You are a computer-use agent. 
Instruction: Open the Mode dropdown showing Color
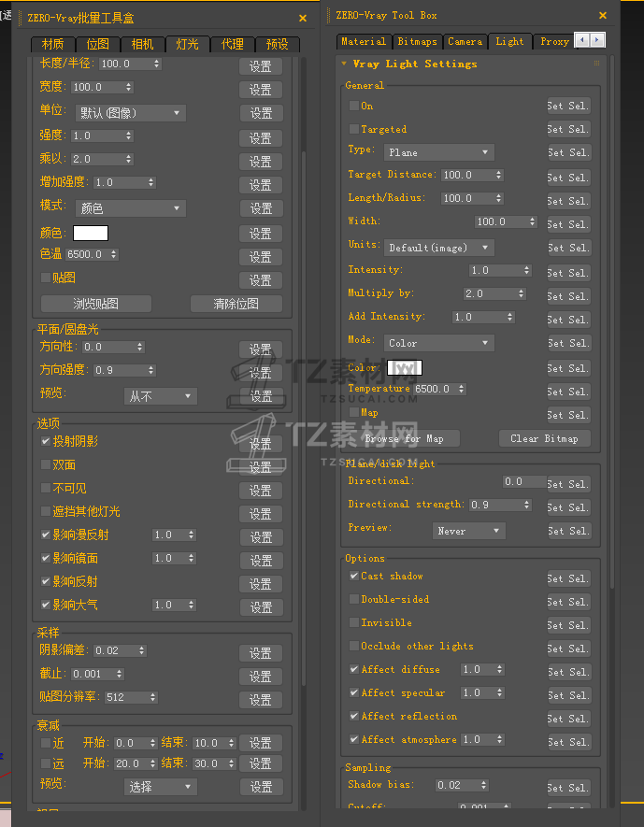click(x=438, y=343)
